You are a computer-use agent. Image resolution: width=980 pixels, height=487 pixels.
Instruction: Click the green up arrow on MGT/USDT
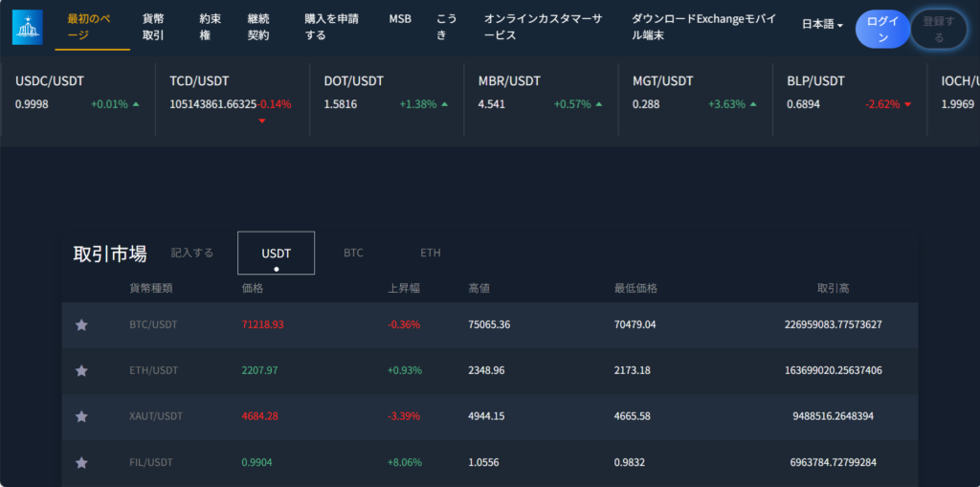(x=752, y=104)
